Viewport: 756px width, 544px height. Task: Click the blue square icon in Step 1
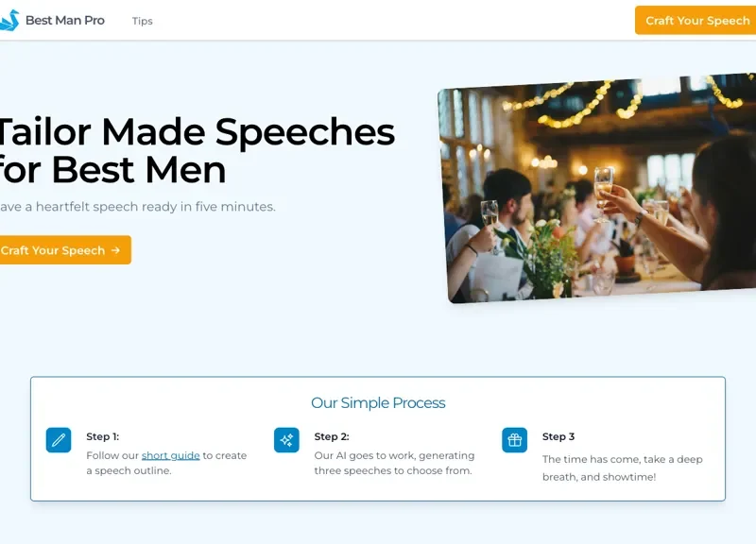[59, 440]
